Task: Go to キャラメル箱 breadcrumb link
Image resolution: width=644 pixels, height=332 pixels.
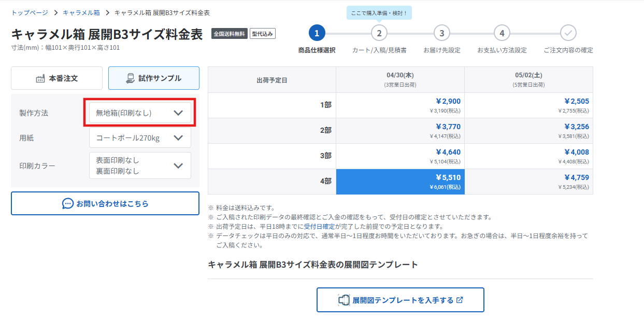Action: tap(81, 12)
